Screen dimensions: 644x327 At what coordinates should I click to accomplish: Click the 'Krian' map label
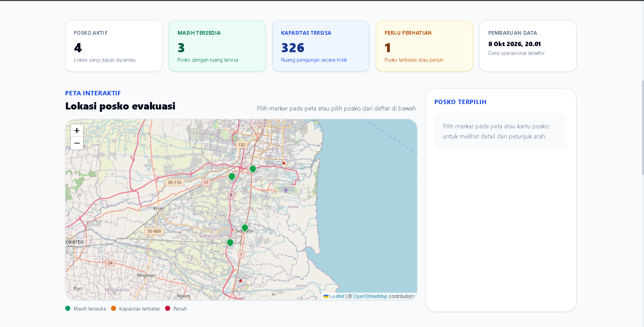(159, 208)
